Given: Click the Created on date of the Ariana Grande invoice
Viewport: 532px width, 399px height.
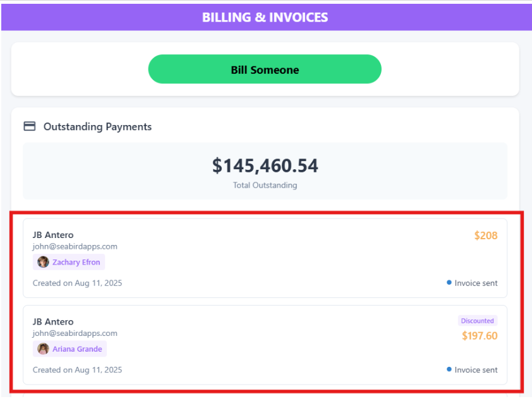Looking at the screenshot, I should coord(77,370).
